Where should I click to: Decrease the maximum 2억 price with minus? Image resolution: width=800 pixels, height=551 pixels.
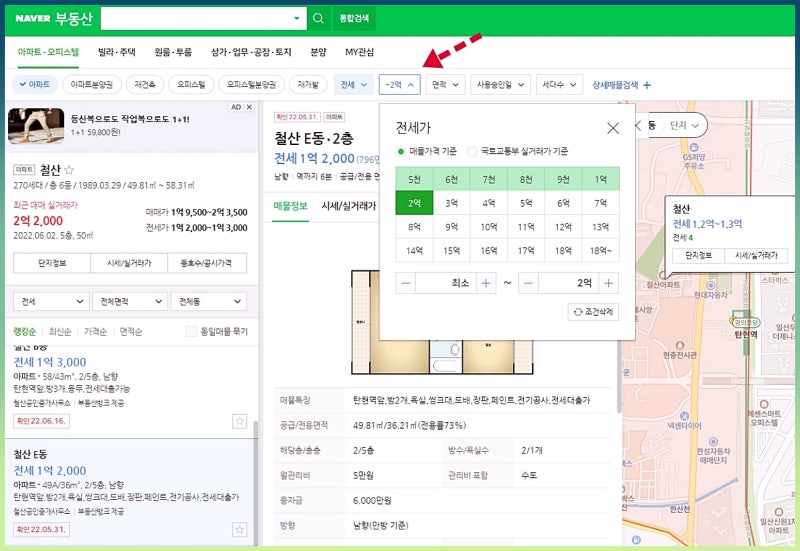click(x=528, y=283)
